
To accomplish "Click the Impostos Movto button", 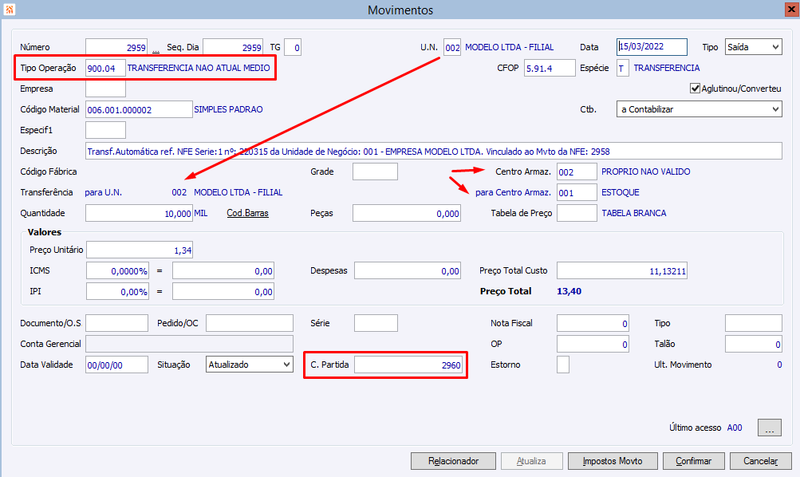I will pyautogui.click(x=613, y=461).
